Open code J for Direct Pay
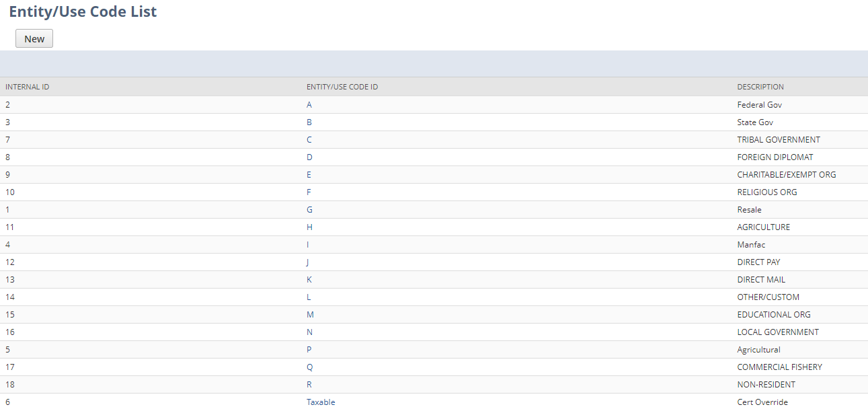This screenshot has width=868, height=409. 308,262
